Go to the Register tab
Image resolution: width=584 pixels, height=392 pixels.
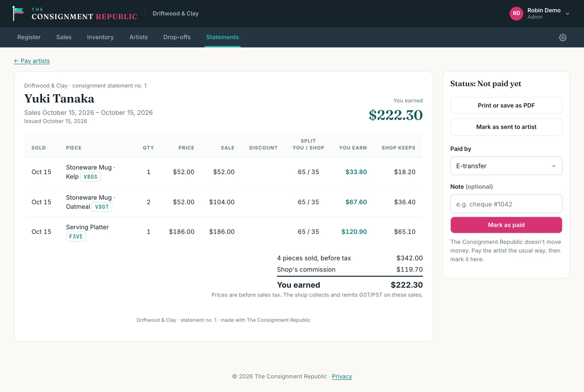[x=29, y=37]
